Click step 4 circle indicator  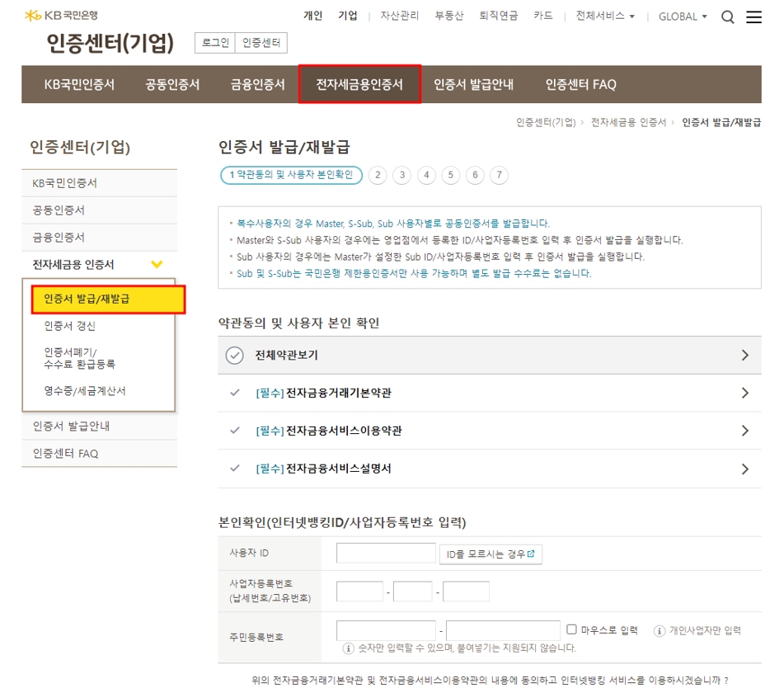tap(426, 175)
